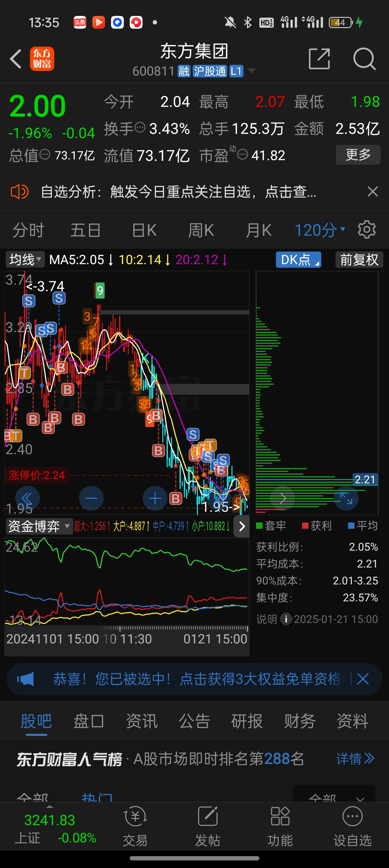
Task: Select the 股吧 tab
Action: [x=36, y=721]
